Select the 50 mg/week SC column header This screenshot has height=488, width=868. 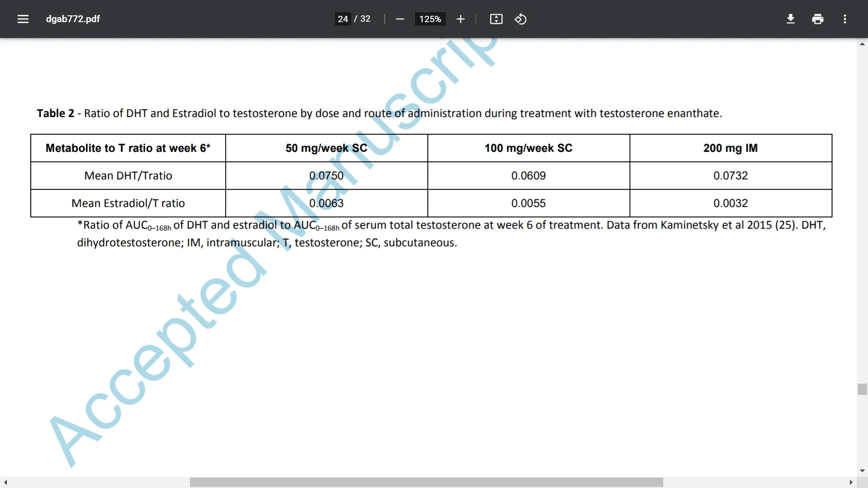click(x=326, y=148)
